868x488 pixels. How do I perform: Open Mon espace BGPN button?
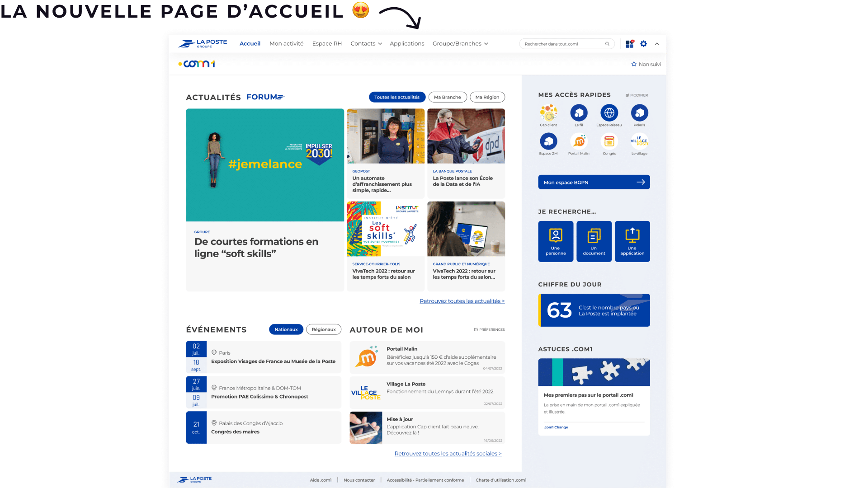pyautogui.click(x=594, y=182)
